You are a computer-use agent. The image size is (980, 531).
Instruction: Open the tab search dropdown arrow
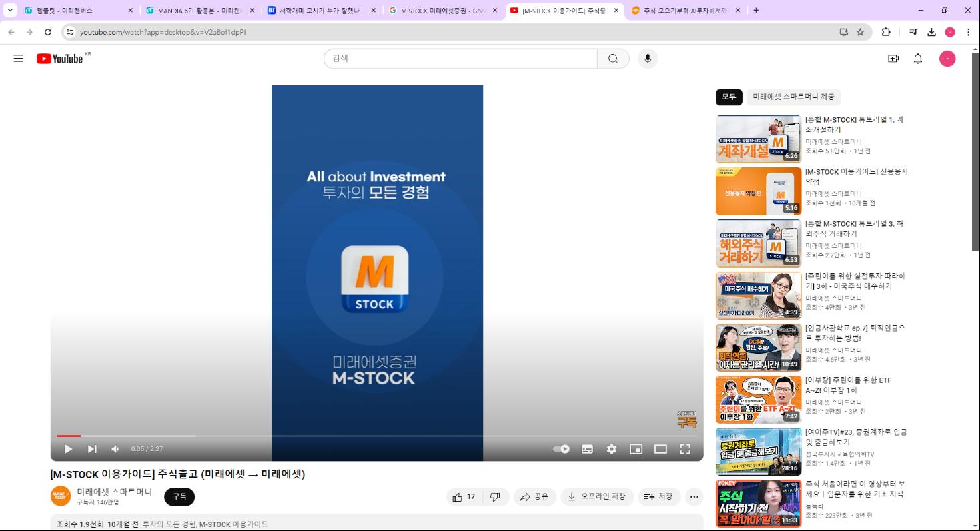pos(10,10)
